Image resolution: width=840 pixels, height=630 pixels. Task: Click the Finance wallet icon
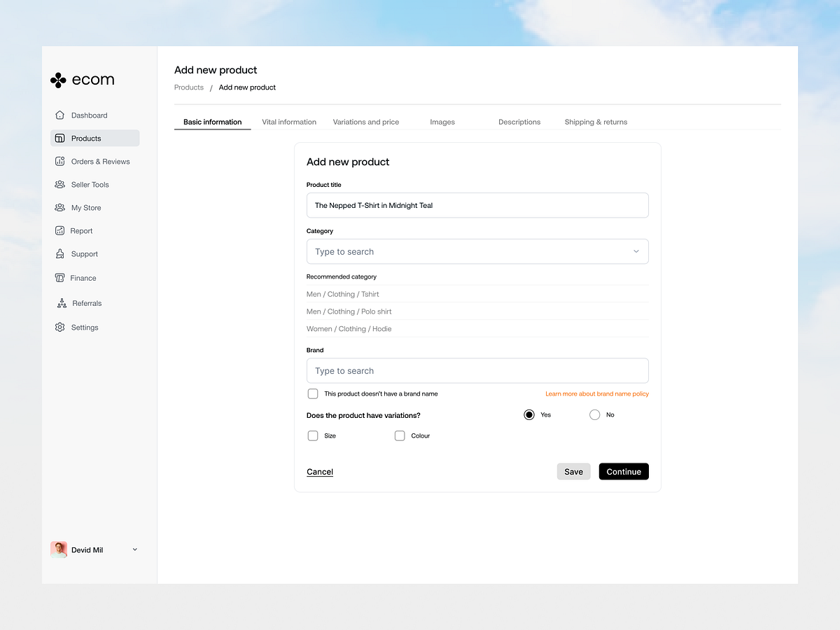[60, 277]
